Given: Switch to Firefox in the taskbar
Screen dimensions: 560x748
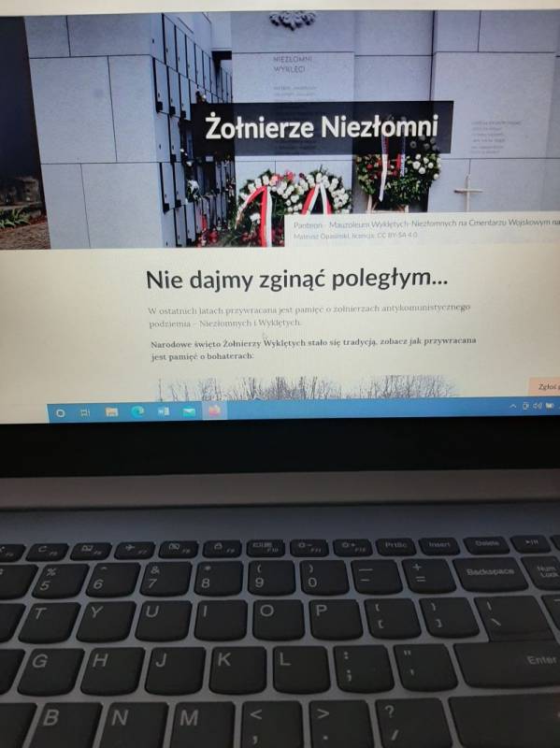Looking at the screenshot, I should pyautogui.click(x=215, y=410).
